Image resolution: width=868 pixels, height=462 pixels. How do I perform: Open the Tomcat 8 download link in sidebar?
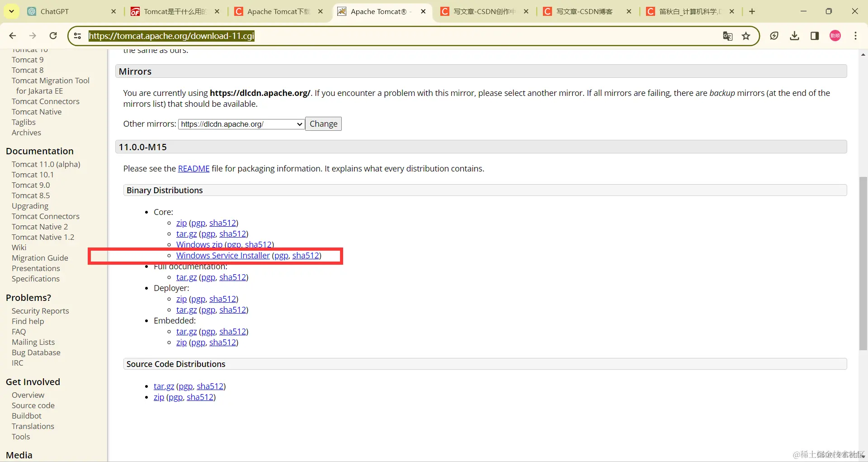tap(28, 70)
